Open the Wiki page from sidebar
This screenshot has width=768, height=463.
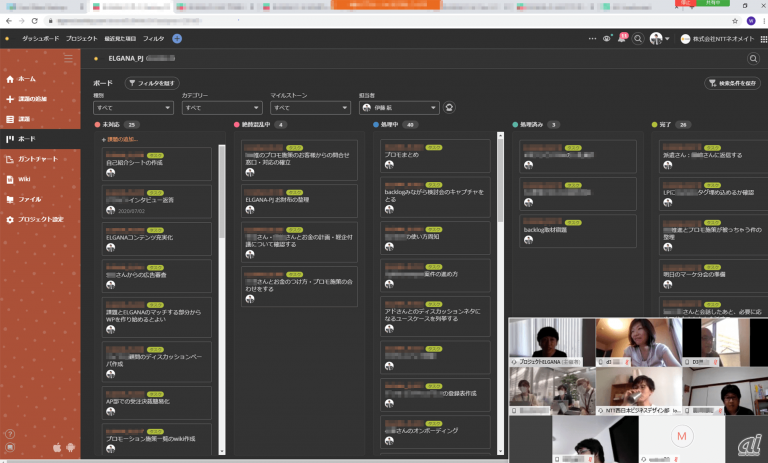click(x=24, y=179)
